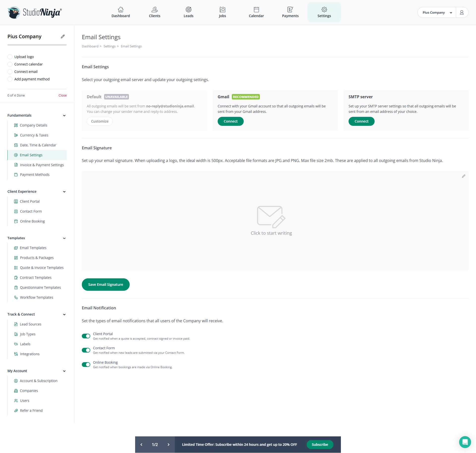Collapse the Templates section
Viewport: 476px width, 453px height.
pyautogui.click(x=64, y=238)
